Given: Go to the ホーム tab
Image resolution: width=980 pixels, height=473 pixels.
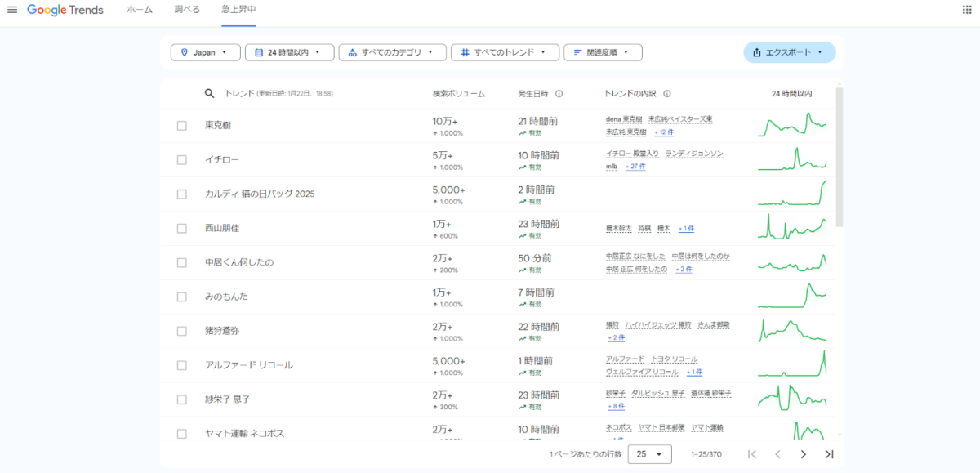Looking at the screenshot, I should (x=140, y=10).
